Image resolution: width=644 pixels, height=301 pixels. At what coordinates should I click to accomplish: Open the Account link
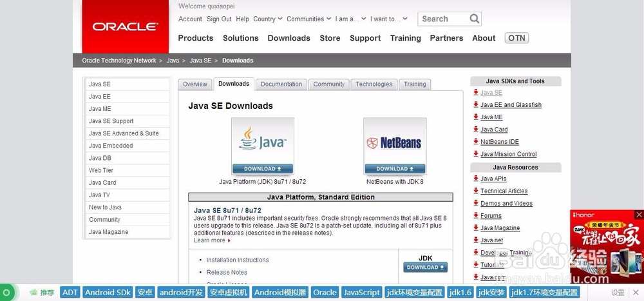190,19
